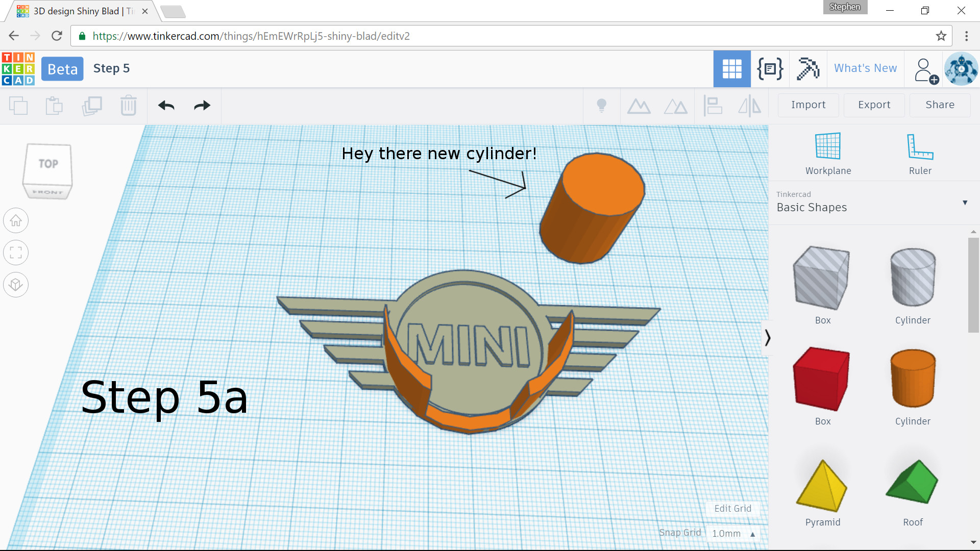Close the 3D design Shiny Blad tab

click(145, 11)
